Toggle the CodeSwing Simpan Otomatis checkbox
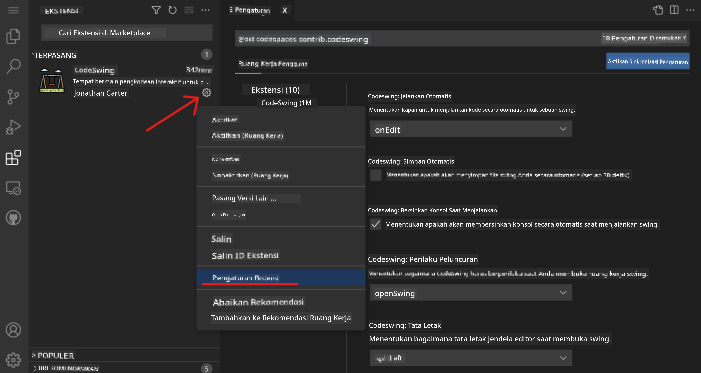The width and height of the screenshot is (701, 373). (376, 175)
